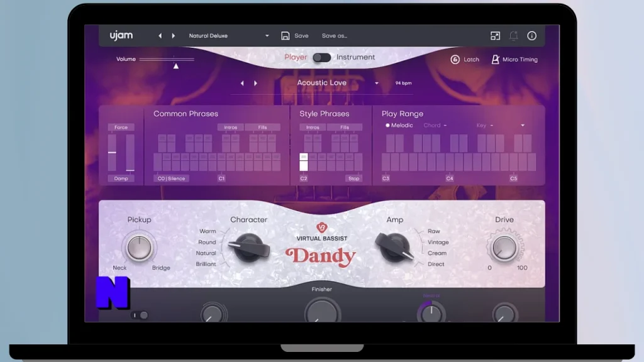644x362 pixels.
Task: Select Player mode label
Action: (296, 57)
